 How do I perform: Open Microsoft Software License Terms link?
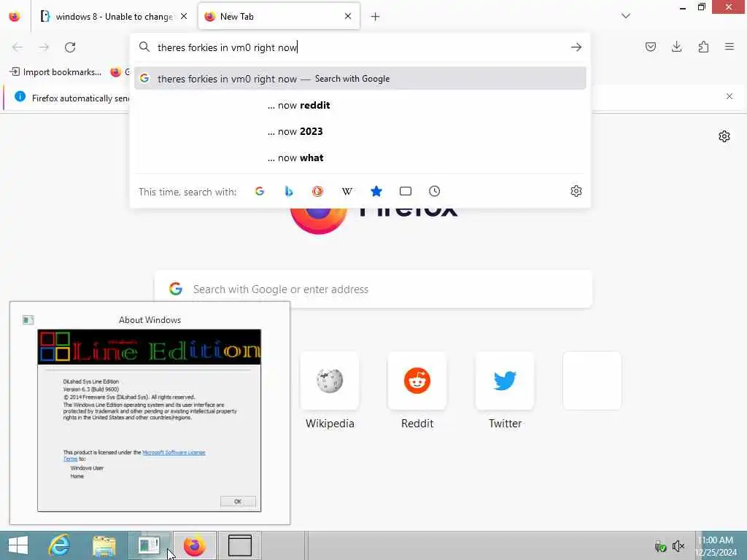(x=174, y=452)
